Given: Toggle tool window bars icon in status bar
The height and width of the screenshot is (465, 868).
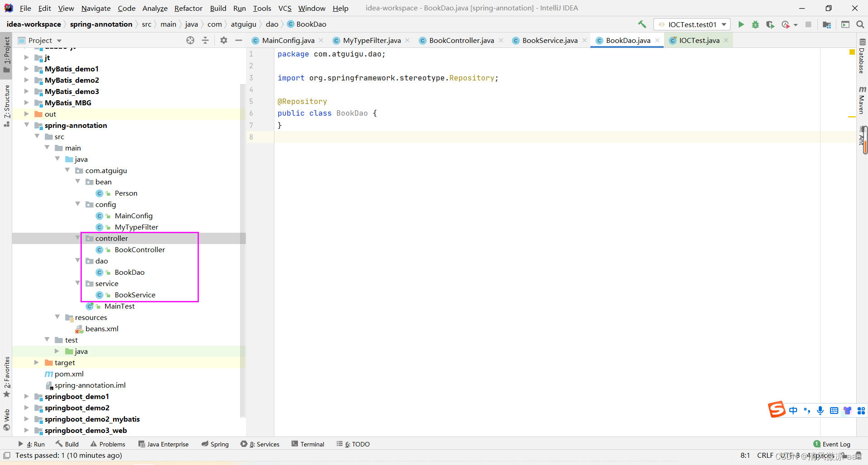Looking at the screenshot, I should [x=7, y=456].
